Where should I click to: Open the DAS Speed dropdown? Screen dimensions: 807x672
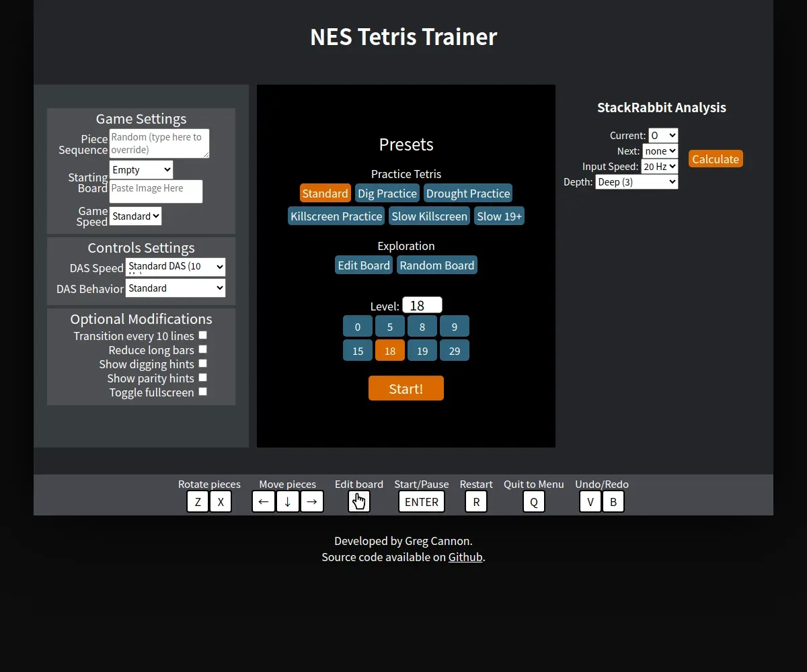[176, 267]
